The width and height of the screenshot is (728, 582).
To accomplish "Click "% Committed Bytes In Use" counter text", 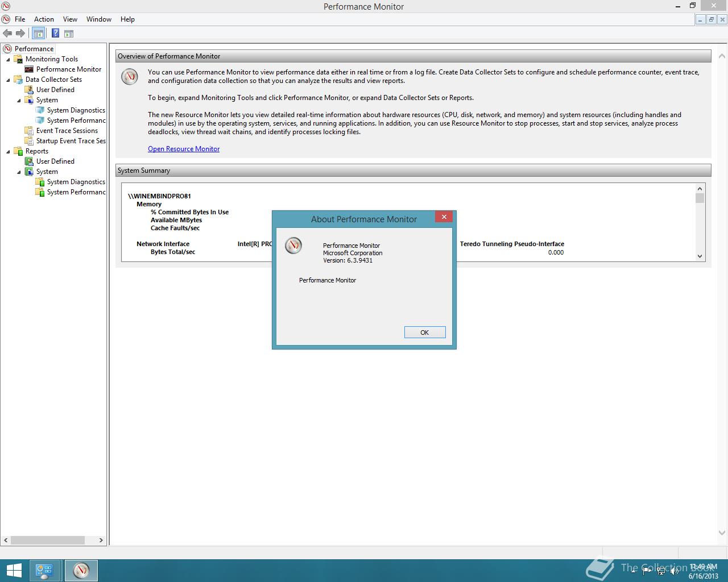I will [x=189, y=212].
